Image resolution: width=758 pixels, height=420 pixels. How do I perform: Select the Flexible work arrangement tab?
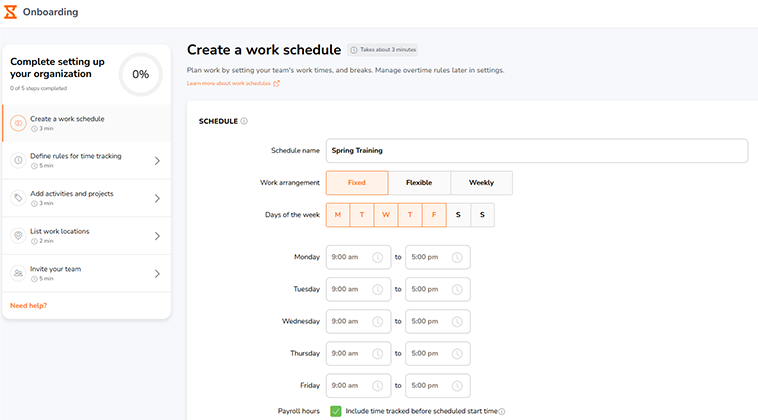pyautogui.click(x=419, y=183)
